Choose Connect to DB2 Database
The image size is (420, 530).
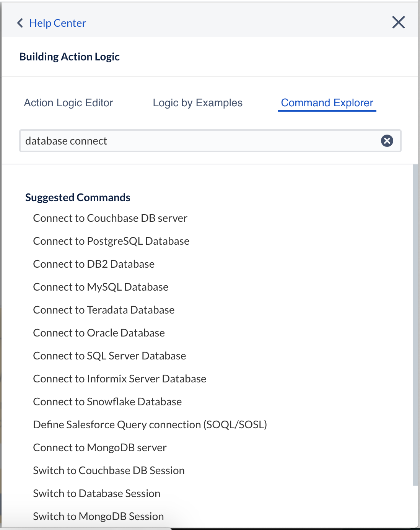(x=94, y=264)
